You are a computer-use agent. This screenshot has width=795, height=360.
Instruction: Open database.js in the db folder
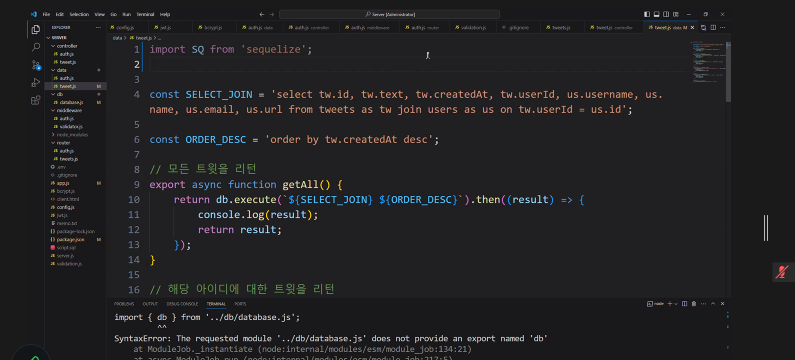(76, 102)
